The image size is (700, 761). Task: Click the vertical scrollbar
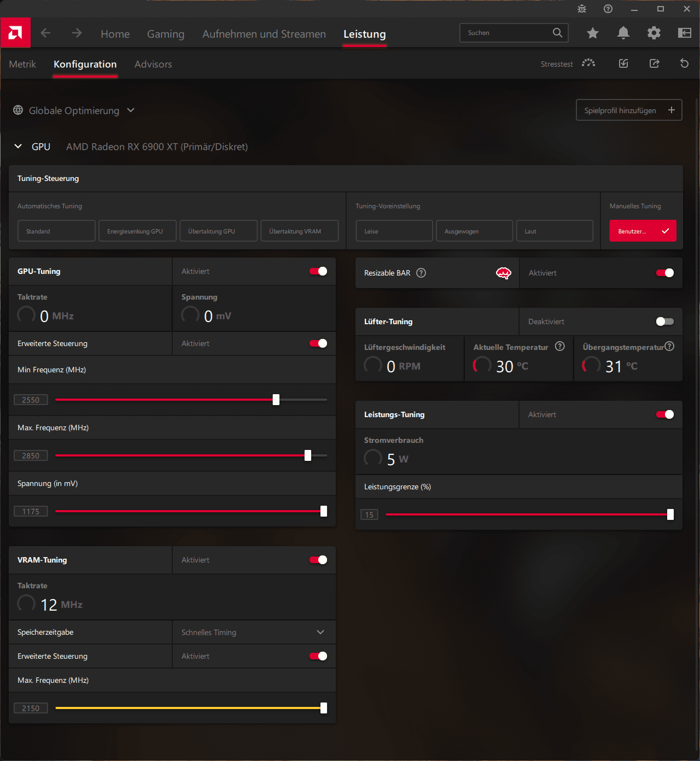click(697, 424)
